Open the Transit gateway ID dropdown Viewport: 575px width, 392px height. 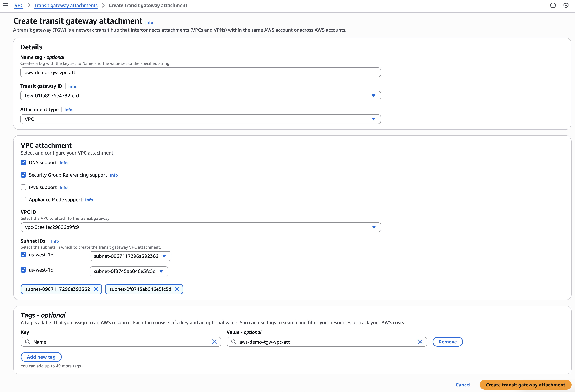click(200, 96)
